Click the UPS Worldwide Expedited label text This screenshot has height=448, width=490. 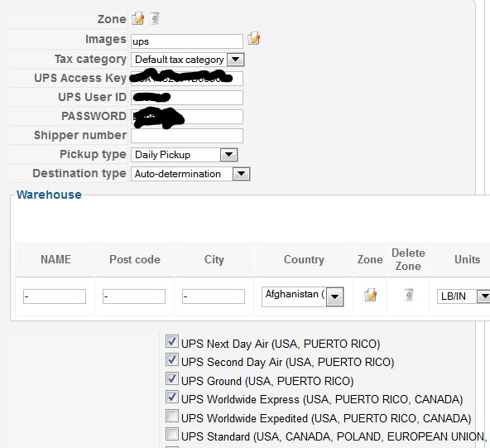click(326, 418)
